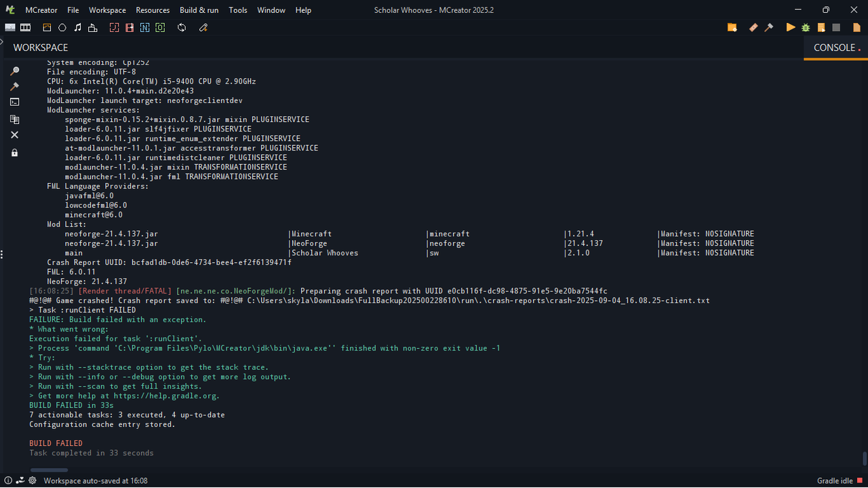Click the 'Gradle idle' status indicator
This screenshot has height=488, width=868.
tap(840, 481)
